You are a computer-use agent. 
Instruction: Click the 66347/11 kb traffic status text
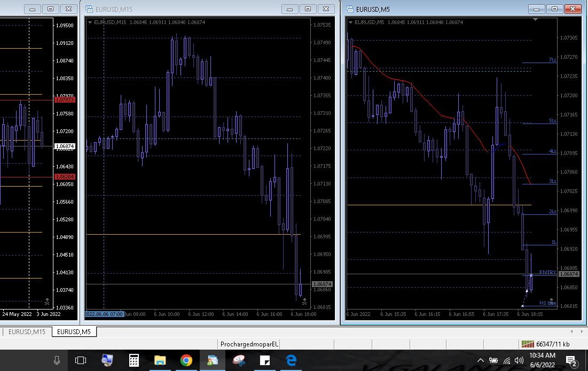pos(553,344)
